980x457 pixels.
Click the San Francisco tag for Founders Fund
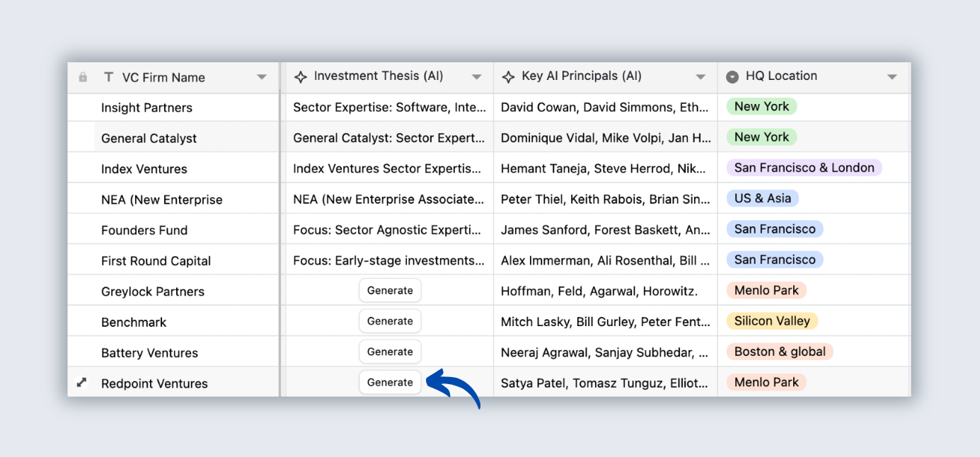coord(775,229)
